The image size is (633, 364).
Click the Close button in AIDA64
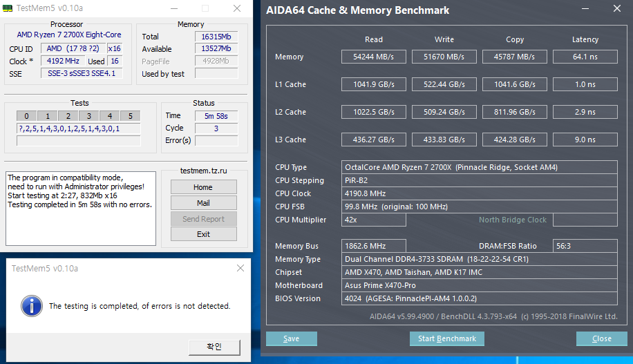click(601, 338)
